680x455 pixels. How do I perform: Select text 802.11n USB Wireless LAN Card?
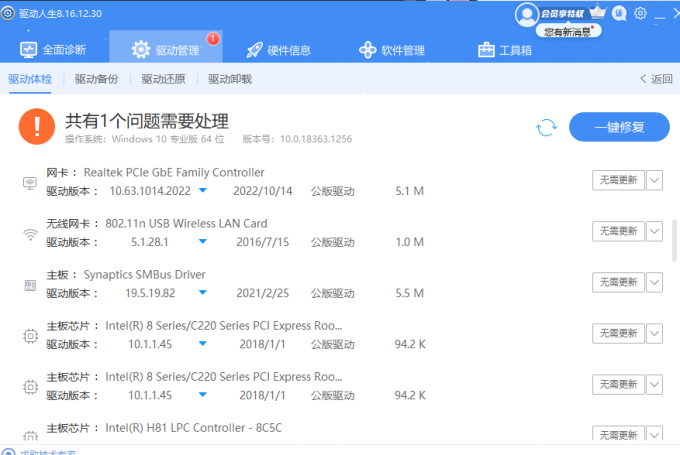click(186, 223)
